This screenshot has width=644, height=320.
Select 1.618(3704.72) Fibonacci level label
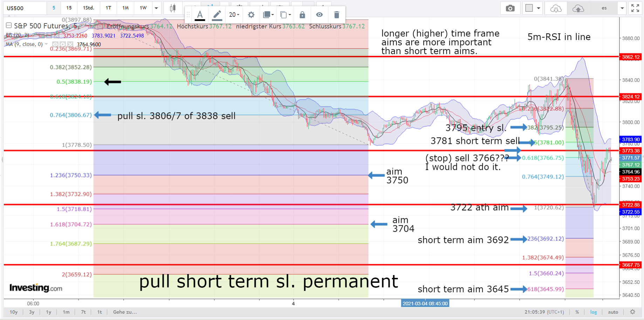71,225
